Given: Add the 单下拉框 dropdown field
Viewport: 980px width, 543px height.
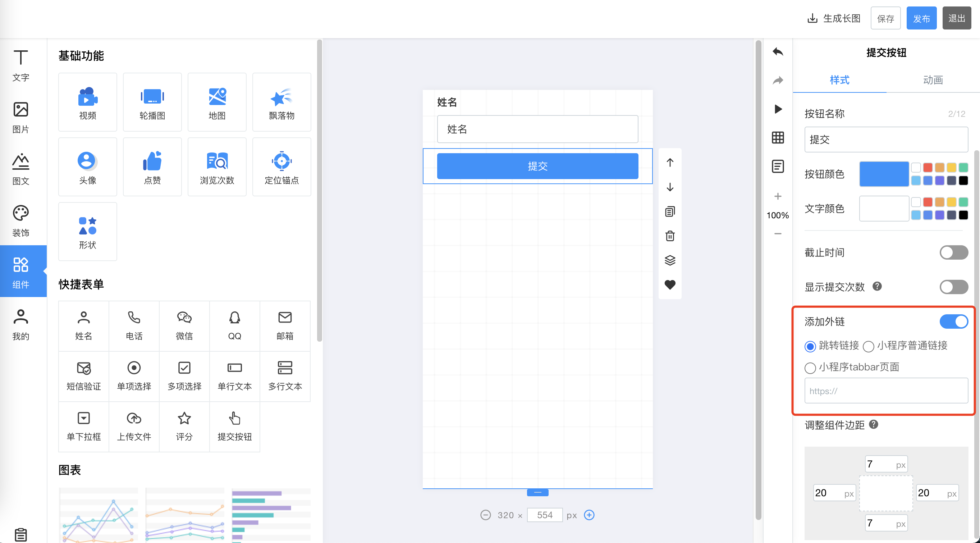Looking at the screenshot, I should [x=84, y=426].
